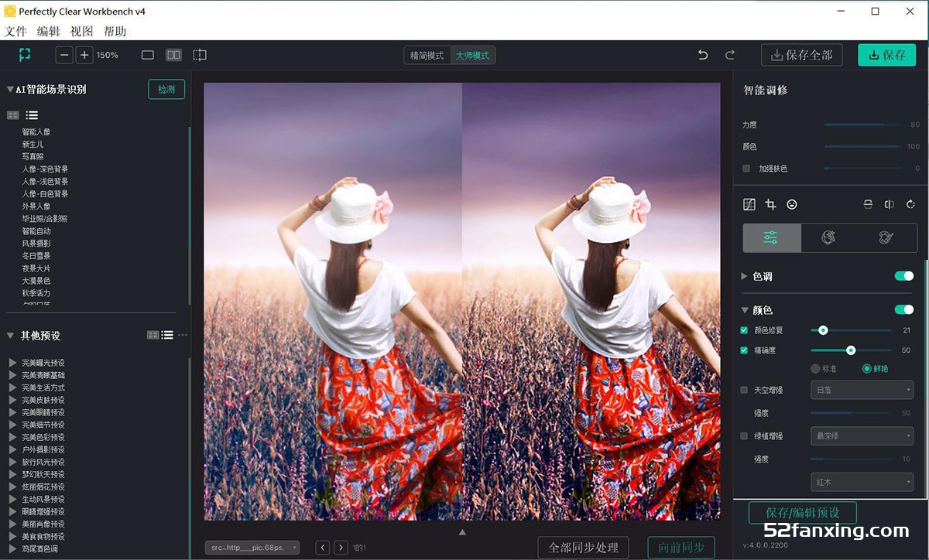
Task: Click the 力度 strength slider
Action: pos(862,125)
